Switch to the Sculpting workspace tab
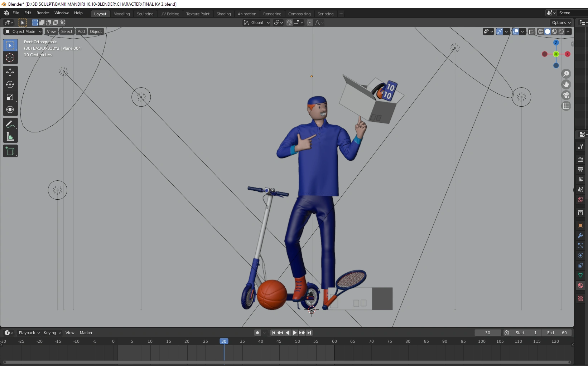The height and width of the screenshot is (366, 588). (145, 14)
